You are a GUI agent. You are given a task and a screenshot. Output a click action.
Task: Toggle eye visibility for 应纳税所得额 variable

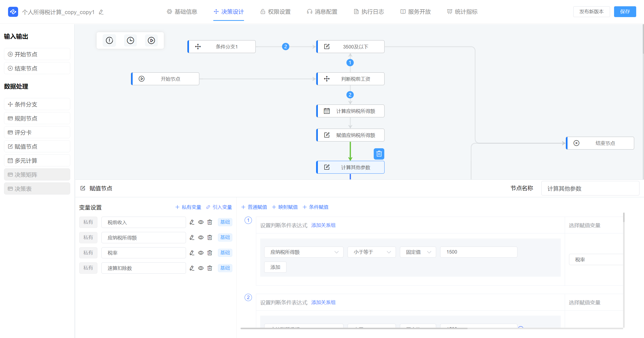click(x=201, y=237)
